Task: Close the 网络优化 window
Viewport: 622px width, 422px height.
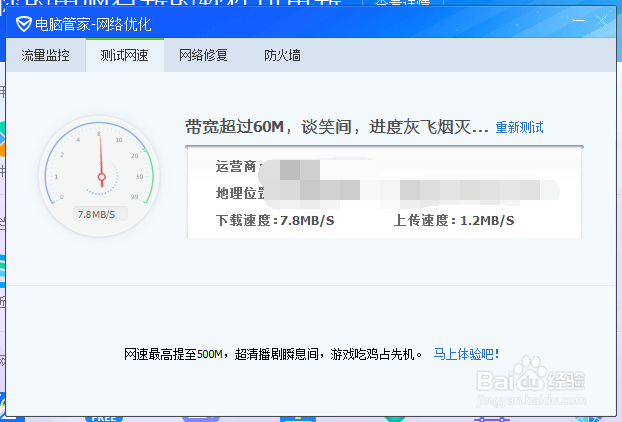Action: (601, 20)
